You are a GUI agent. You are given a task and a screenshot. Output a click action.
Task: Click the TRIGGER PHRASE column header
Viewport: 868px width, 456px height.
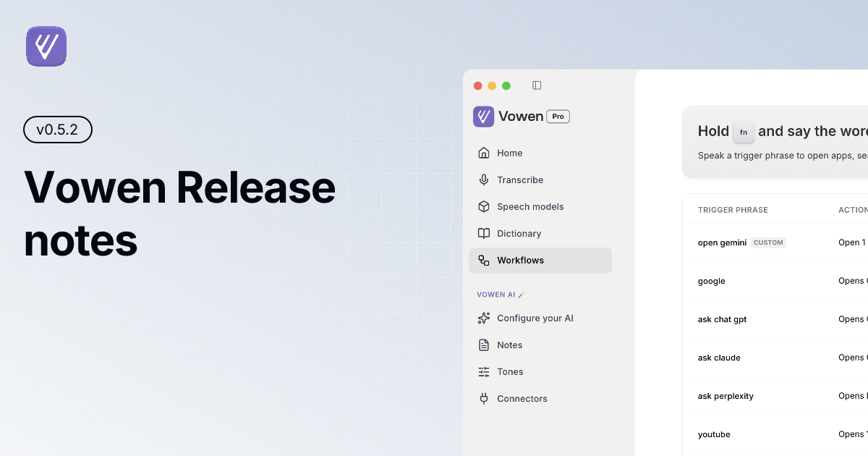[x=733, y=210]
